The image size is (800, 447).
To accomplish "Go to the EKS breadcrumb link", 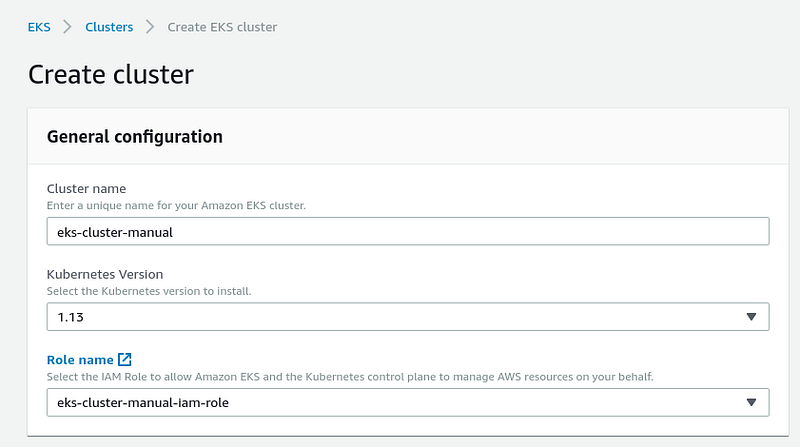I will click(x=39, y=27).
